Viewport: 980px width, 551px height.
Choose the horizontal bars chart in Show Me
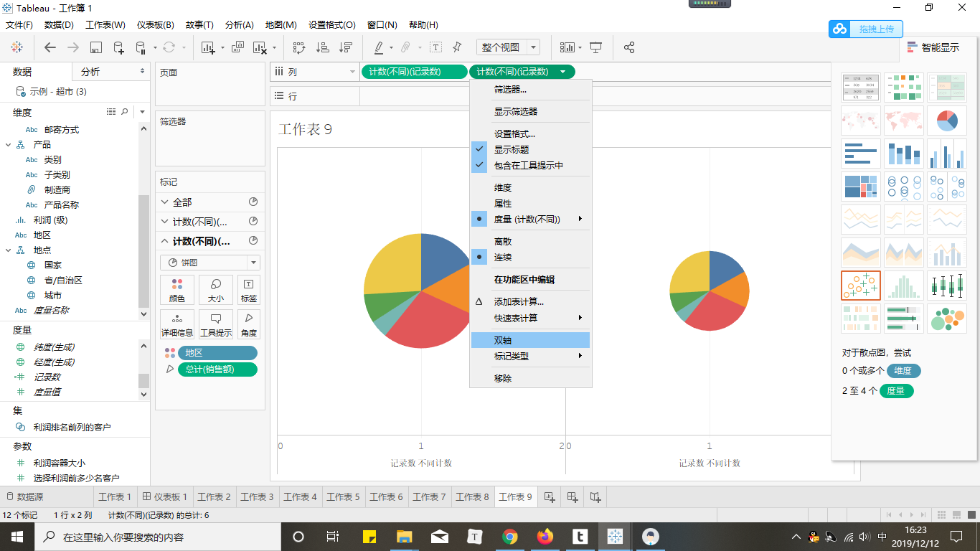pos(861,154)
